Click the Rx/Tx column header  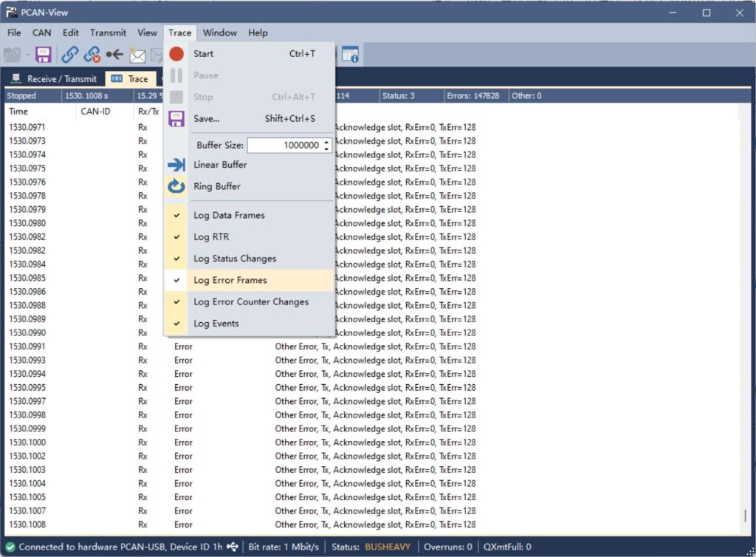tap(148, 112)
